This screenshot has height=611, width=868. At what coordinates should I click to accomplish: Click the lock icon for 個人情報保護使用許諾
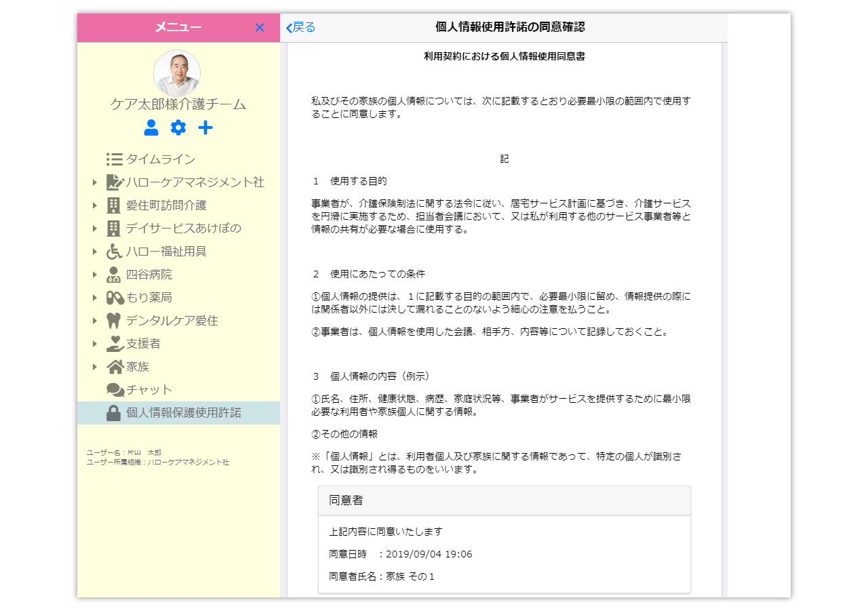click(114, 413)
